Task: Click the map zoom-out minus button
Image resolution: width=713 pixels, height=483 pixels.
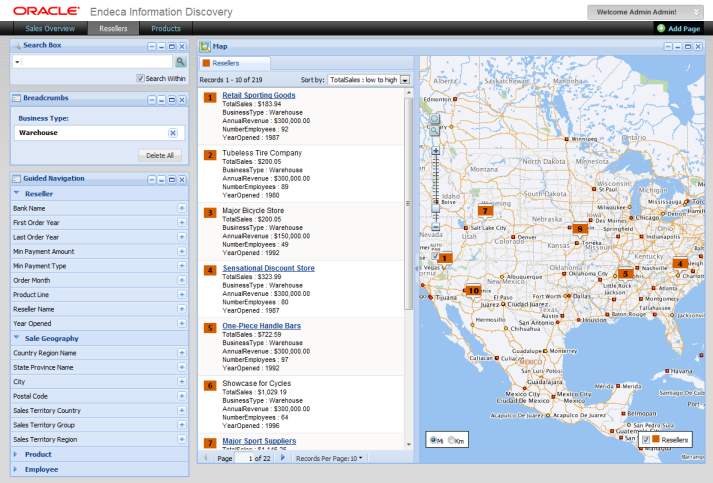Action: (435, 226)
